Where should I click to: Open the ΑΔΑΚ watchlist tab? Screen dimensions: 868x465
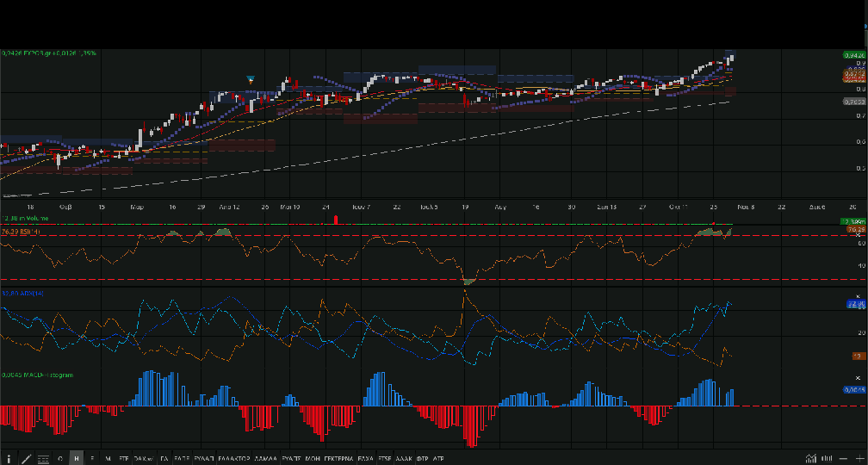(404, 459)
